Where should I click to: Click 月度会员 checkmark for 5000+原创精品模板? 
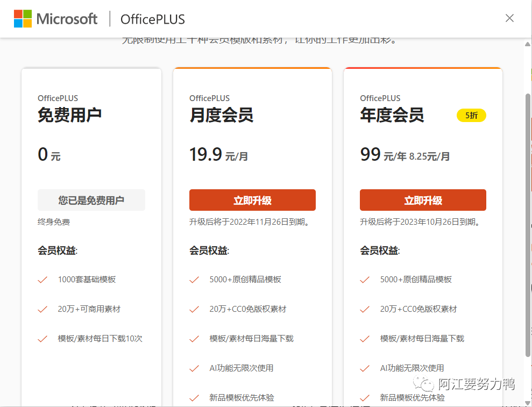pos(194,280)
